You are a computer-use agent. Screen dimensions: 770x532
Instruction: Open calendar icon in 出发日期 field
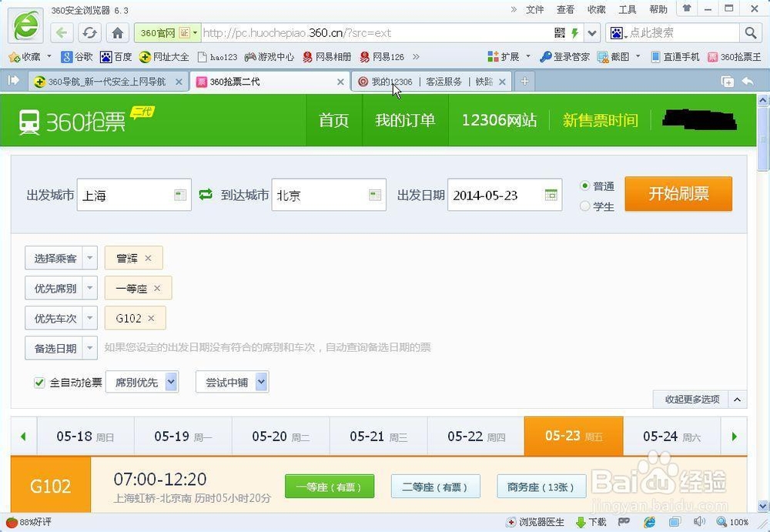point(551,195)
